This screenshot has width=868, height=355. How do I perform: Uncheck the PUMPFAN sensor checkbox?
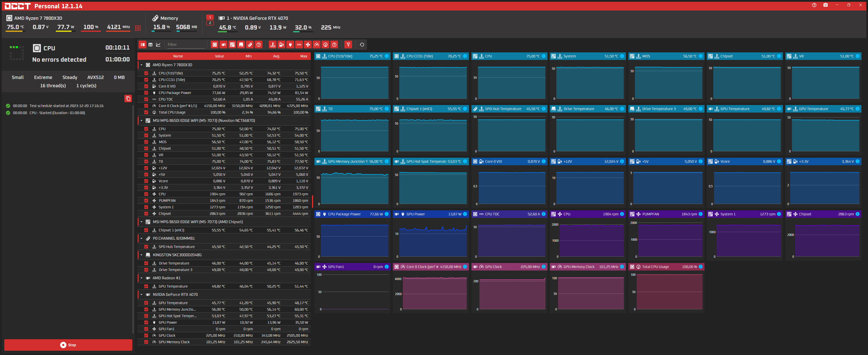click(146, 201)
